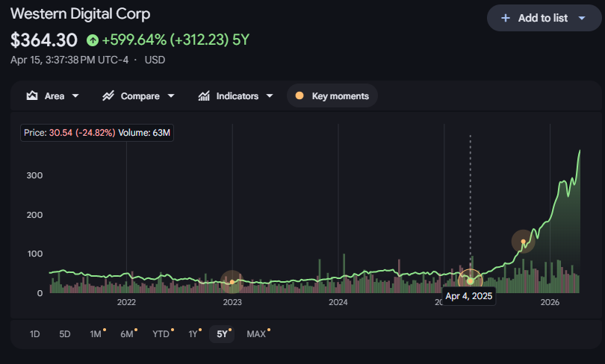Click the USD currency label
The image size is (605, 364).
(x=155, y=60)
